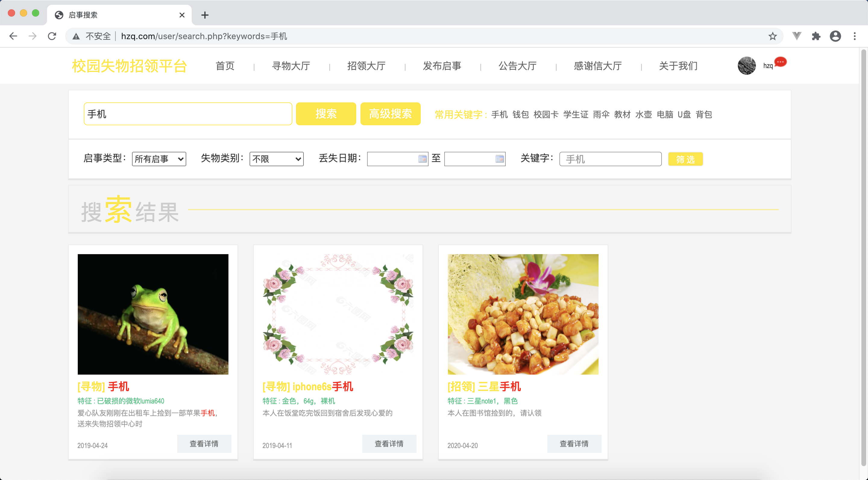Click the flower frame thumbnail

[338, 314]
